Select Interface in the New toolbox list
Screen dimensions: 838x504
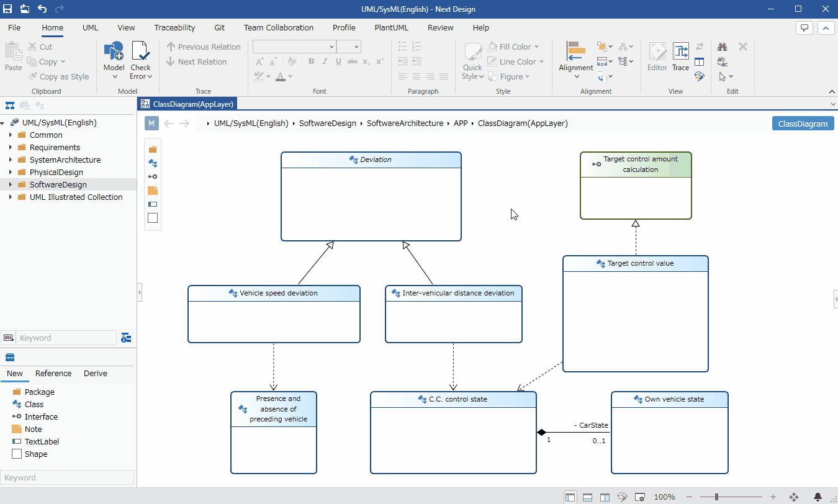[41, 416]
